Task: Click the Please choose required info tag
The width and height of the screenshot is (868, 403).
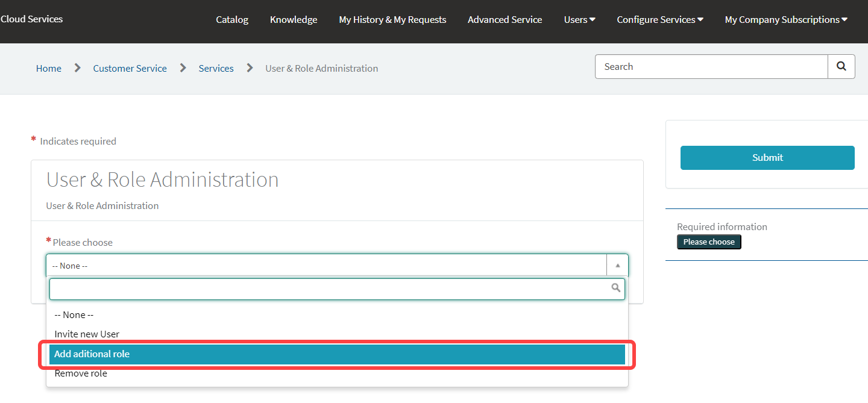Action: tap(709, 242)
